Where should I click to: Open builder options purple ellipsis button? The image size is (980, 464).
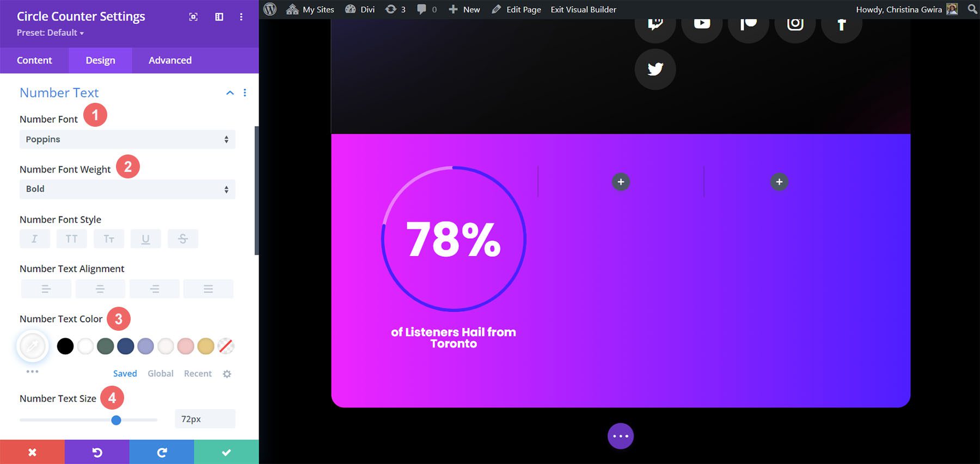(621, 436)
